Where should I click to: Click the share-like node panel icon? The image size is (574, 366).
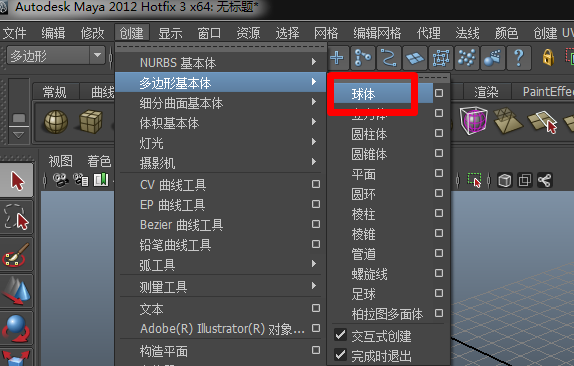[545, 180]
